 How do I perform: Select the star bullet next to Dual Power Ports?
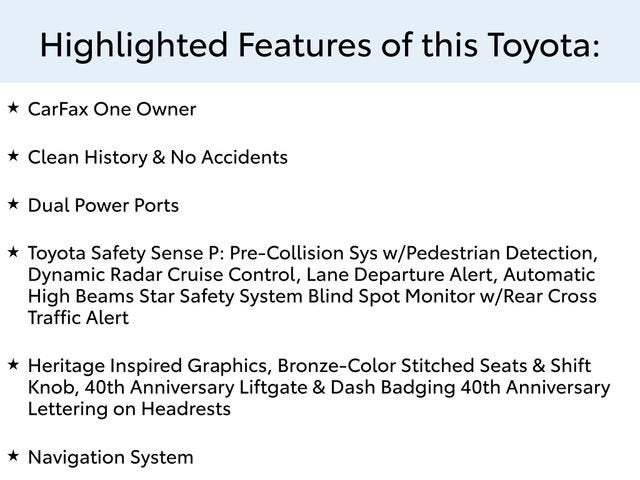coord(13,204)
